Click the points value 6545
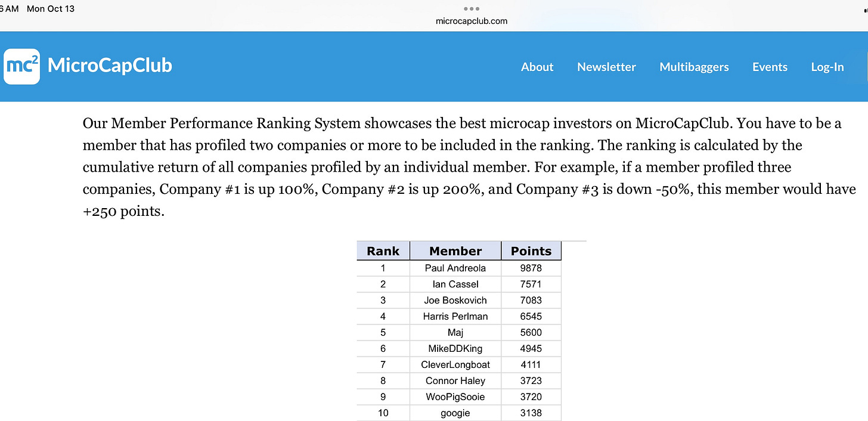Image resolution: width=868 pixels, height=421 pixels. point(531,316)
